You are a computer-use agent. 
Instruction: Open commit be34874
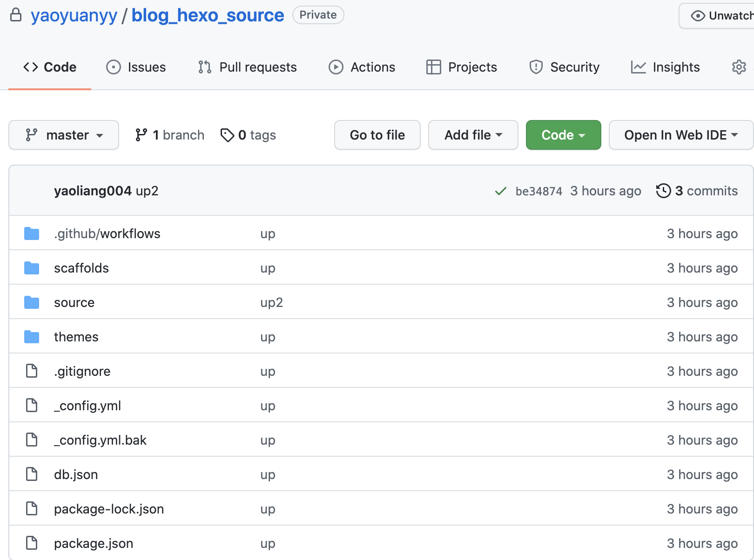coord(539,191)
